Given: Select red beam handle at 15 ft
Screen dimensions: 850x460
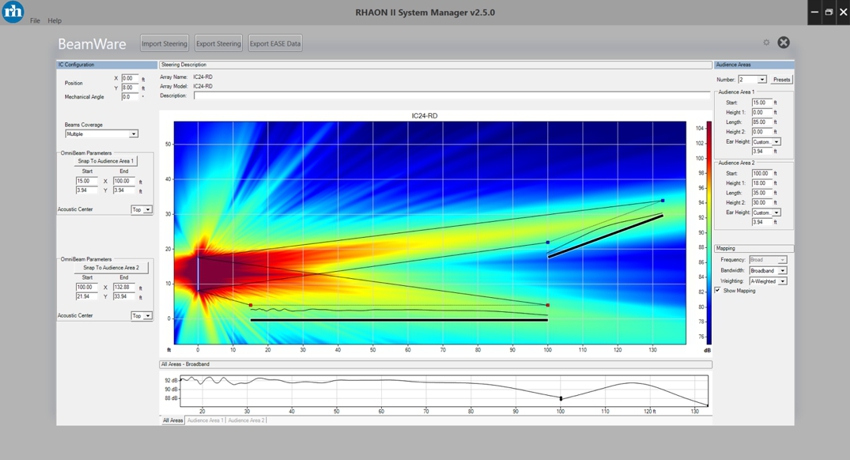Looking at the screenshot, I should click(250, 306).
